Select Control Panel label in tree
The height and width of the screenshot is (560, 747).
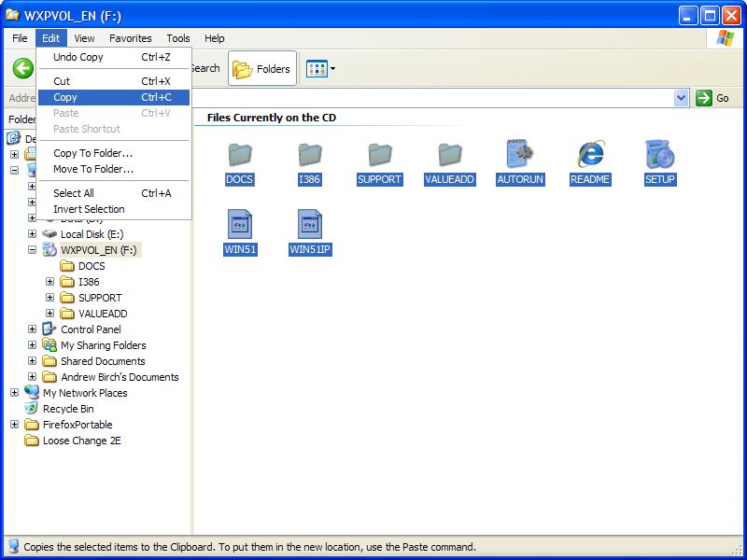[91, 329]
